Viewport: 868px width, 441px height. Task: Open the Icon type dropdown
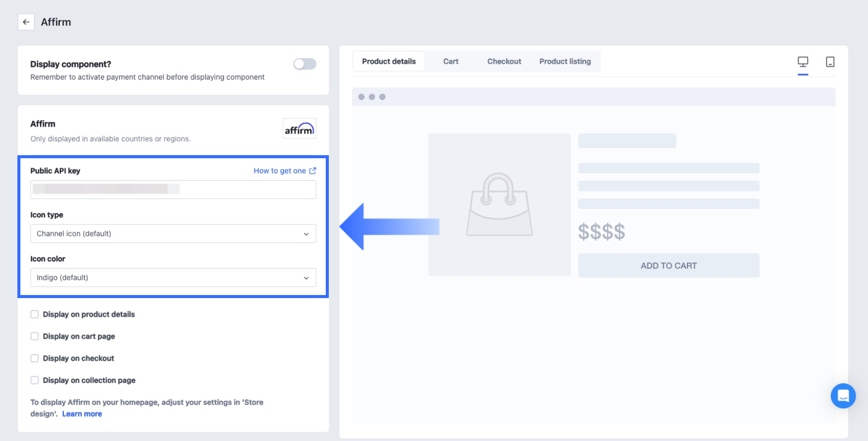173,234
